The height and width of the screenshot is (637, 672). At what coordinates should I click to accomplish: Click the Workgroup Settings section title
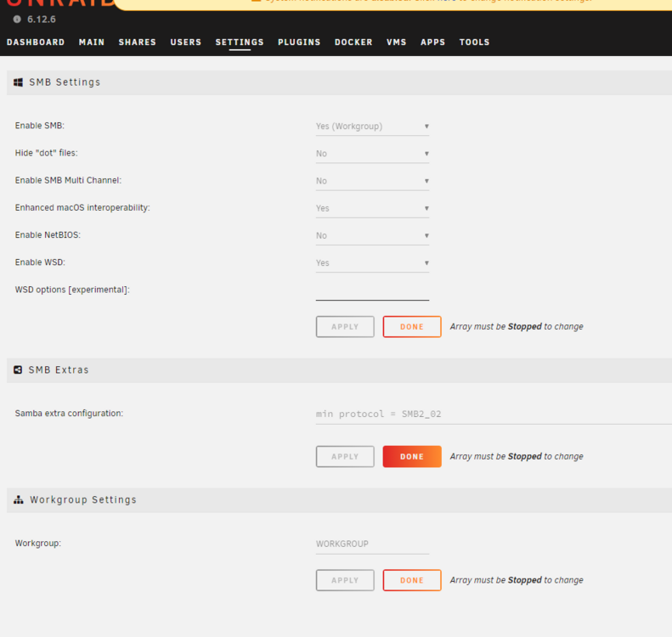(x=83, y=500)
